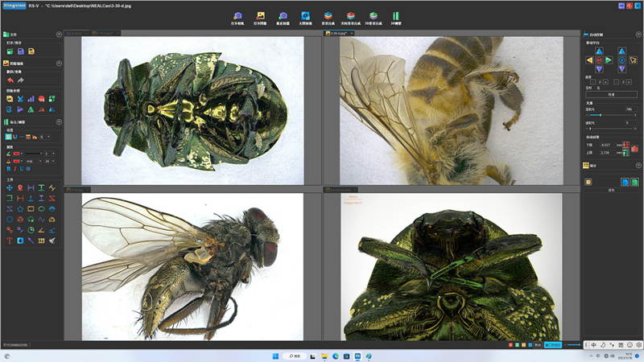Select the blue cross move tool
644x362 pixels.
click(x=10, y=187)
